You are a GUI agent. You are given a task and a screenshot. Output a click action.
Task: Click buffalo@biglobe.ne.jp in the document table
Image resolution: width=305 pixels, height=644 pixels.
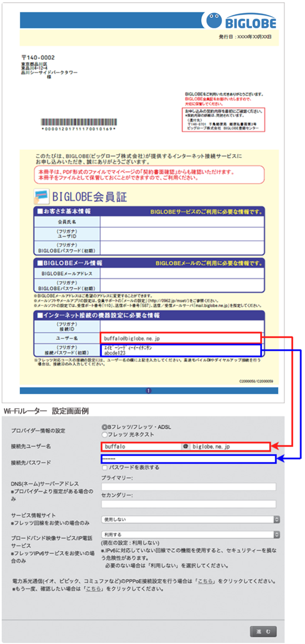click(x=133, y=338)
